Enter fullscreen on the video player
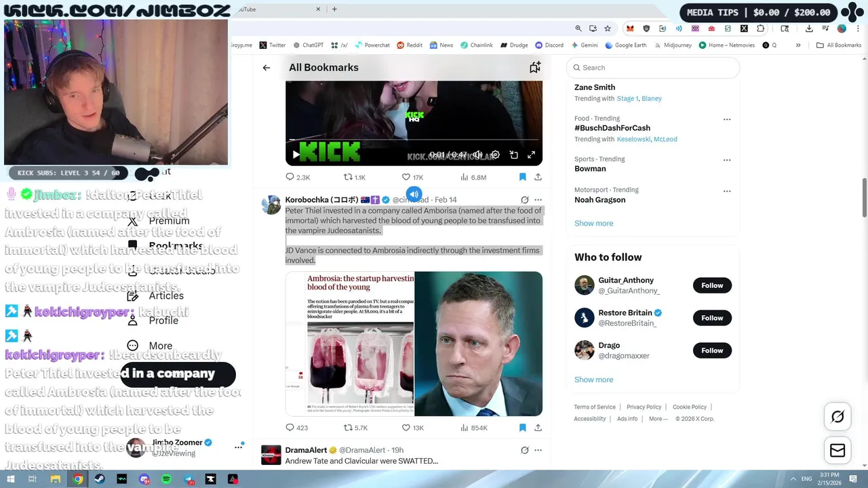Viewport: 868px width, 488px height. pos(531,155)
